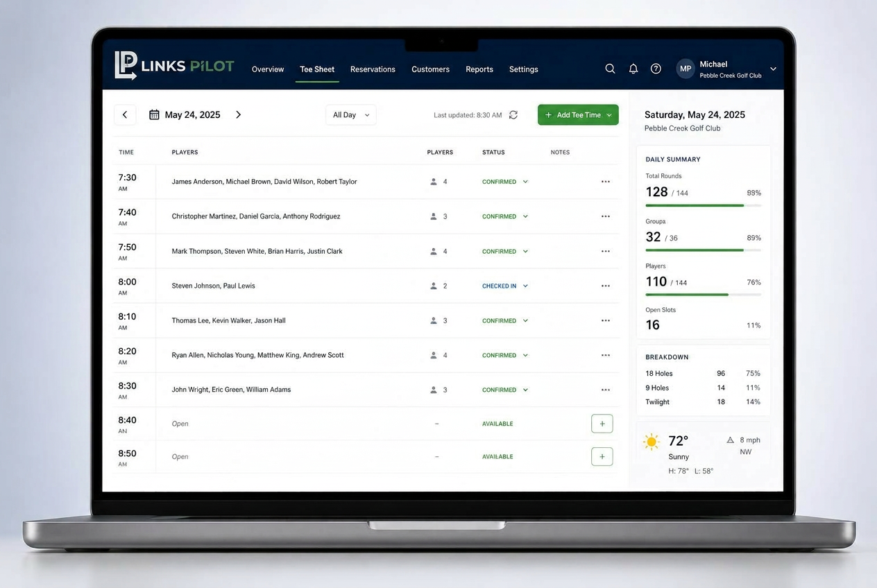Open search with the magnifier icon
The image size is (877, 588).
coord(610,69)
